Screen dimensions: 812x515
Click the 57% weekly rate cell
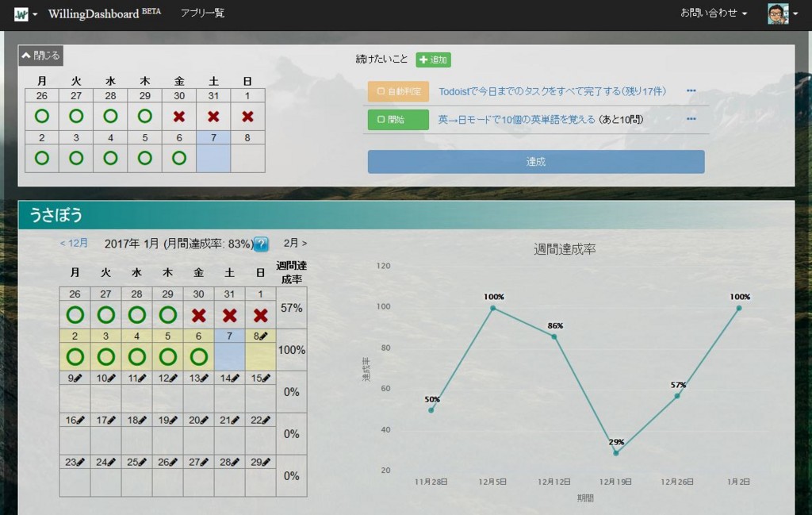pos(292,308)
